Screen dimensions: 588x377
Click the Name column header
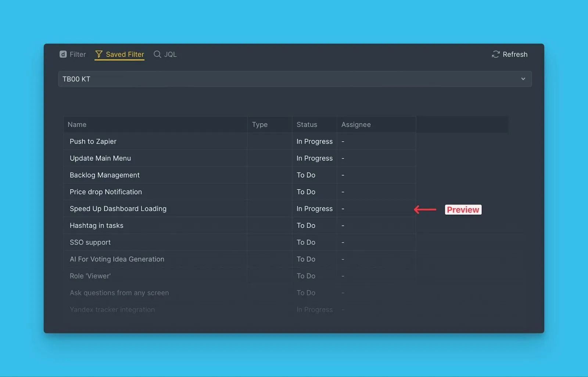tap(77, 124)
